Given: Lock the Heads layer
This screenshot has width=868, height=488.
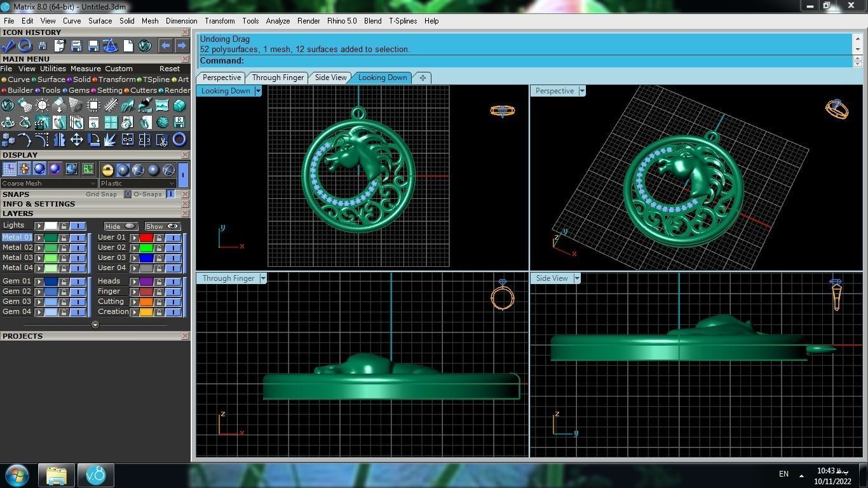Looking at the screenshot, I should (159, 281).
